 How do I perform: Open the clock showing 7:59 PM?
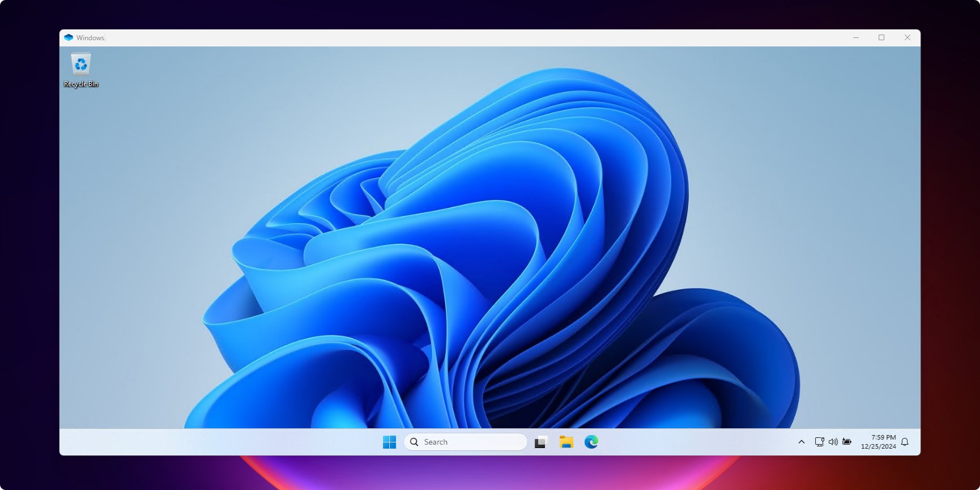879,442
